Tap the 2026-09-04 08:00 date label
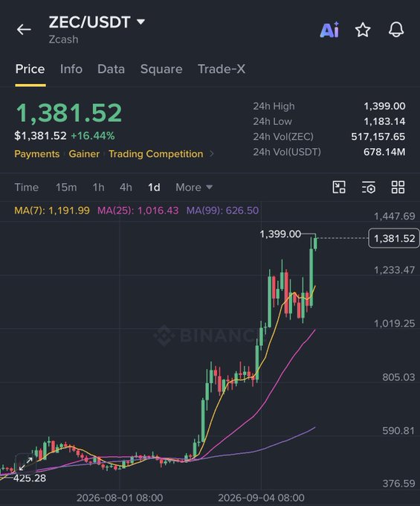This screenshot has height=506, width=420. (x=261, y=498)
